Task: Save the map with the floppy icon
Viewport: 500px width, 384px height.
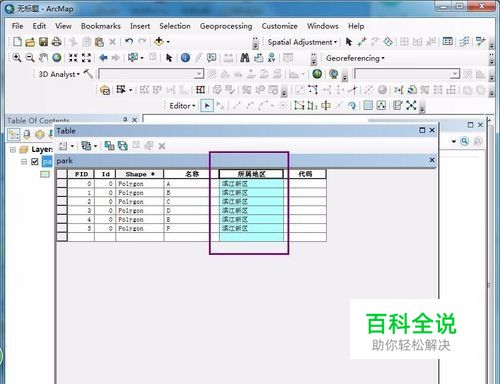Action: pyautogui.click(x=43, y=42)
